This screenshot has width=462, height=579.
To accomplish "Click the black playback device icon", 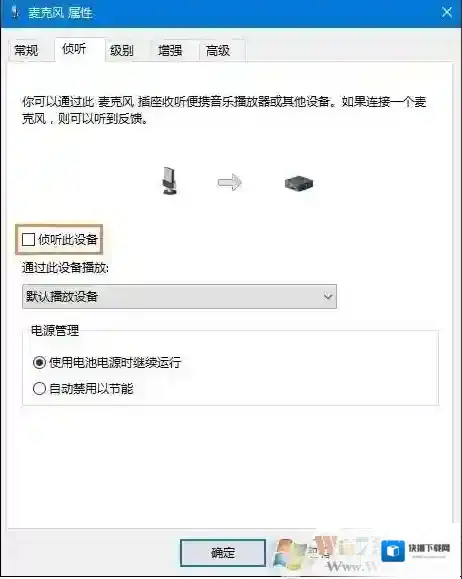I will [x=299, y=183].
